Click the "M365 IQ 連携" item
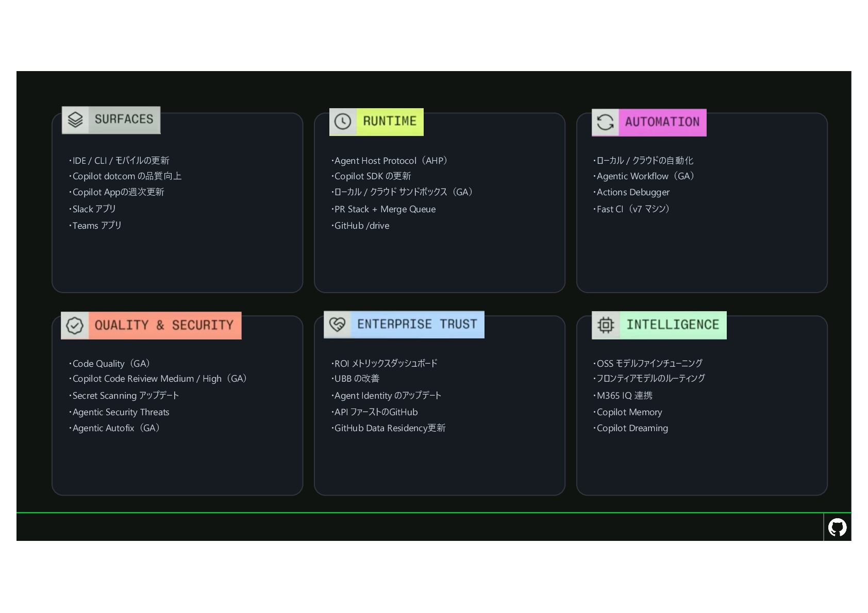This screenshot has height=613, width=868. coord(623,396)
